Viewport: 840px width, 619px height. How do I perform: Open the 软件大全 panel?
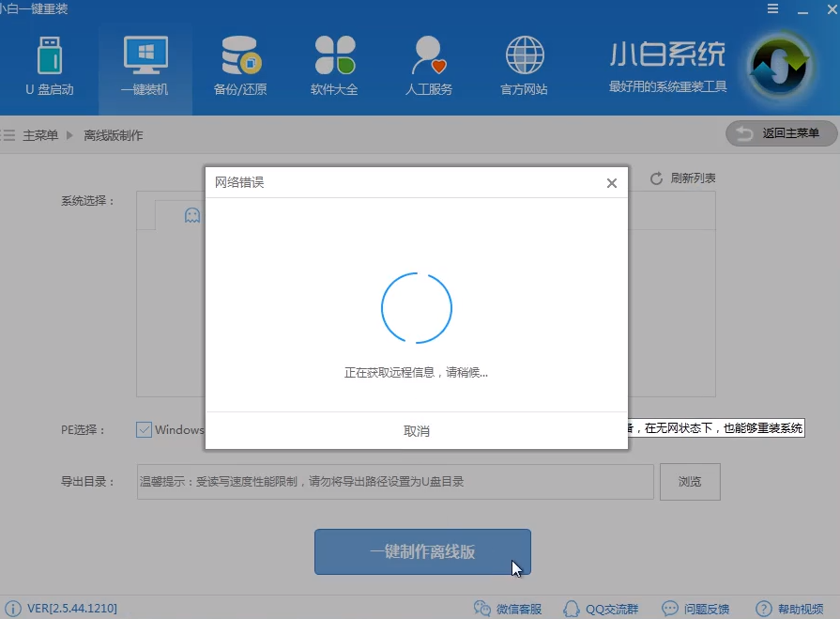click(x=334, y=66)
